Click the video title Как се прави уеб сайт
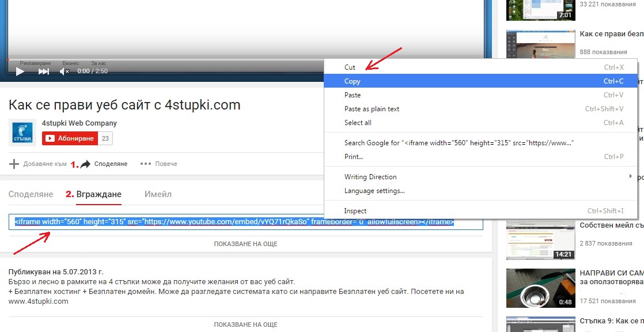Viewport: 644px width, 332px height. pyautogui.click(x=124, y=105)
